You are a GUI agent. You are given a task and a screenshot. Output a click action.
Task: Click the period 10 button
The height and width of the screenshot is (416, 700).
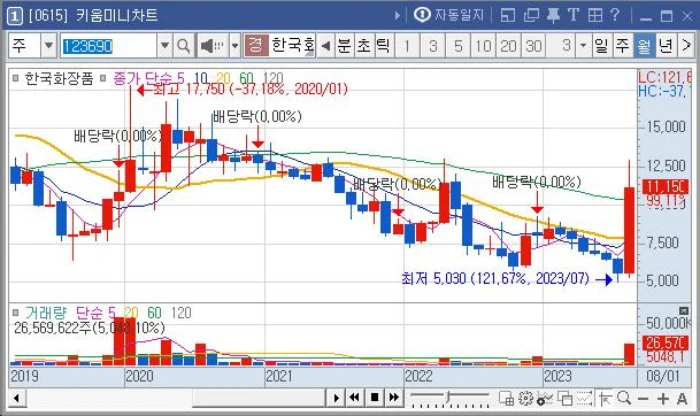coord(483,46)
